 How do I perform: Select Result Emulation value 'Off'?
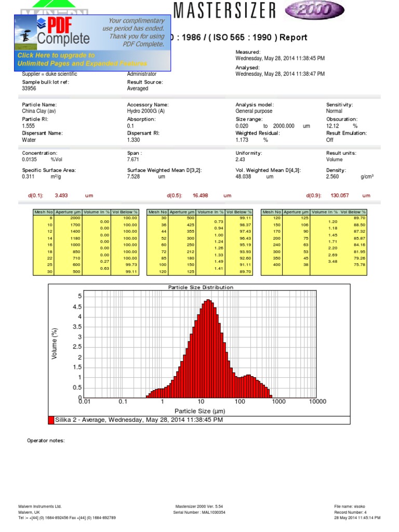pos(330,140)
